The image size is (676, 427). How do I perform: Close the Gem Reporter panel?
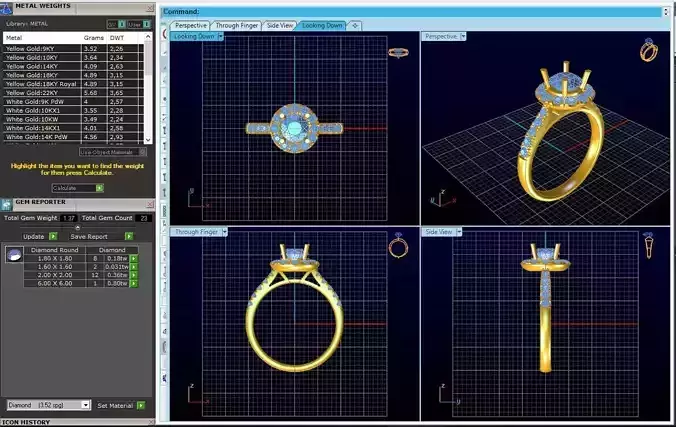(150, 204)
